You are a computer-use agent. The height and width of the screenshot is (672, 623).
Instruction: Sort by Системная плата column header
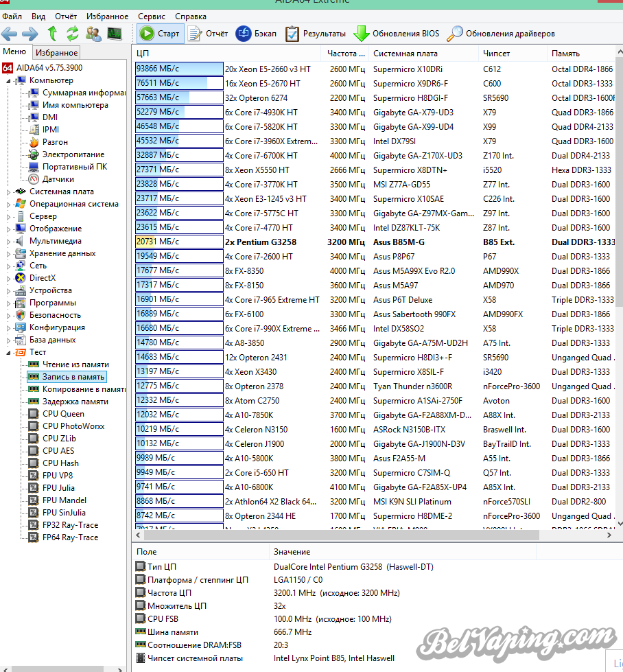point(423,54)
